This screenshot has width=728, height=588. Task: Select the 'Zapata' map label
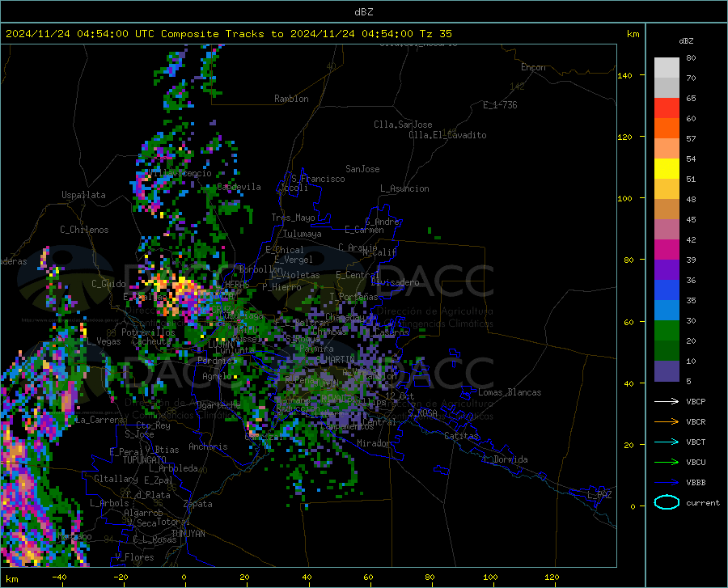198,504
